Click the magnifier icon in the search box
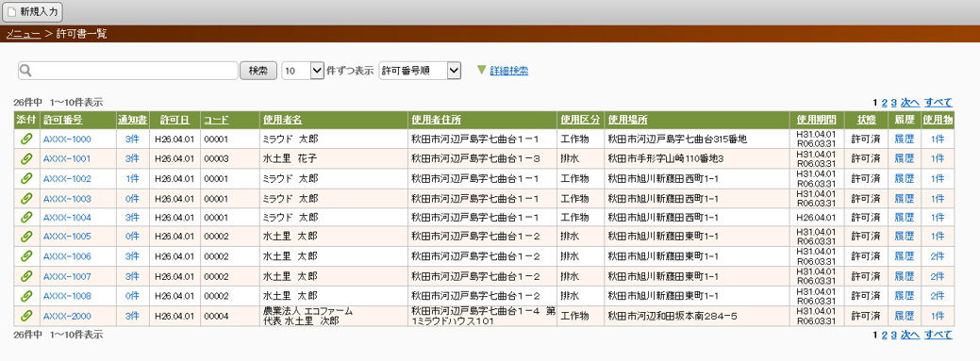 point(25,71)
